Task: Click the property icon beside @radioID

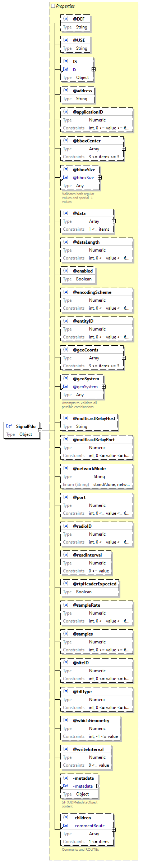Action: (66, 526)
